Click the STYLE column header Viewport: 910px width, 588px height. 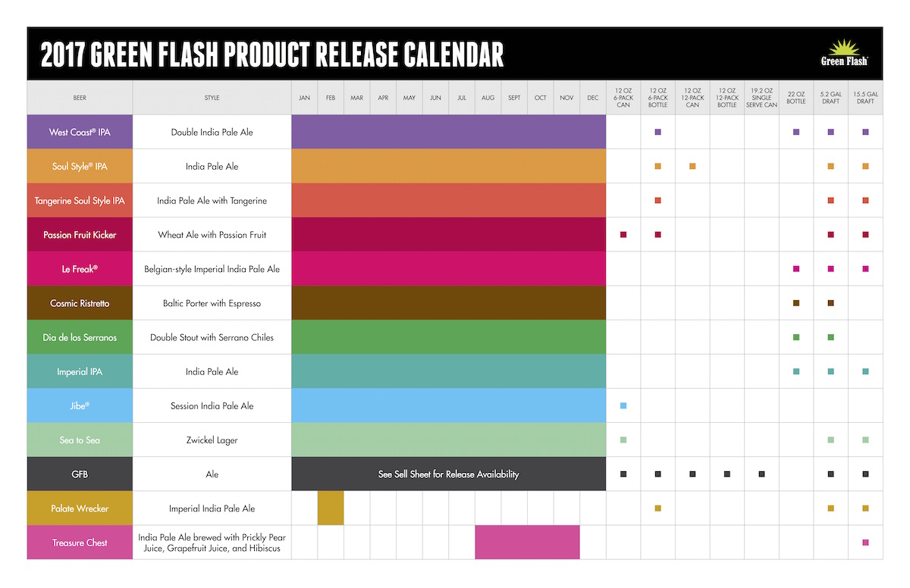(x=212, y=98)
